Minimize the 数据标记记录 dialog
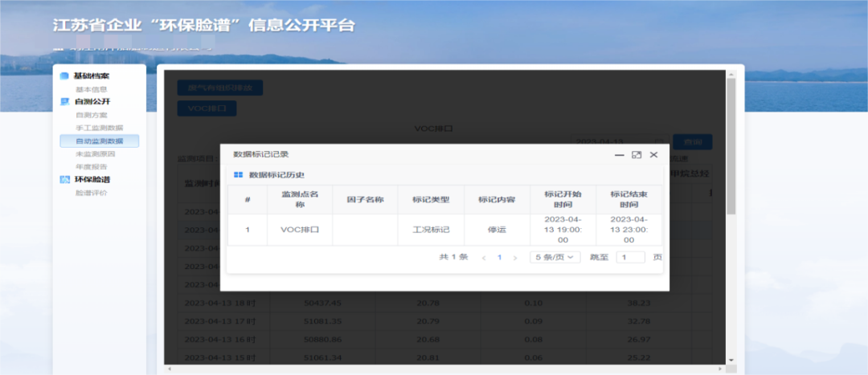 [619, 154]
